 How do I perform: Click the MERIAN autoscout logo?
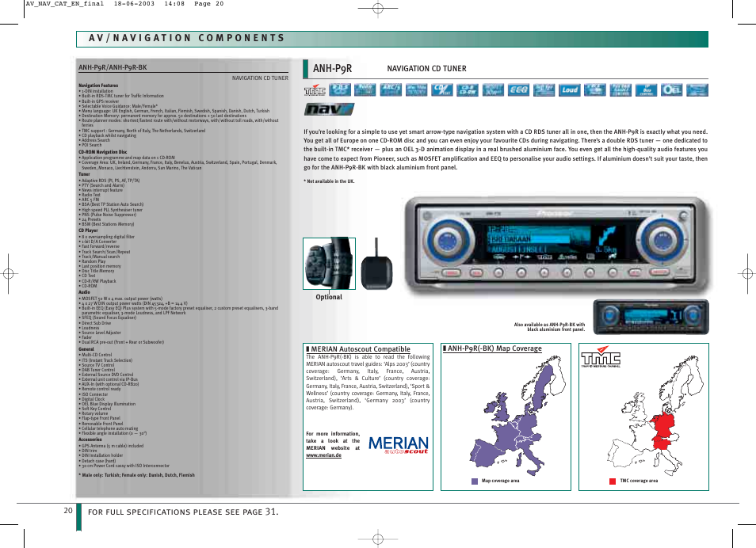(x=399, y=444)
